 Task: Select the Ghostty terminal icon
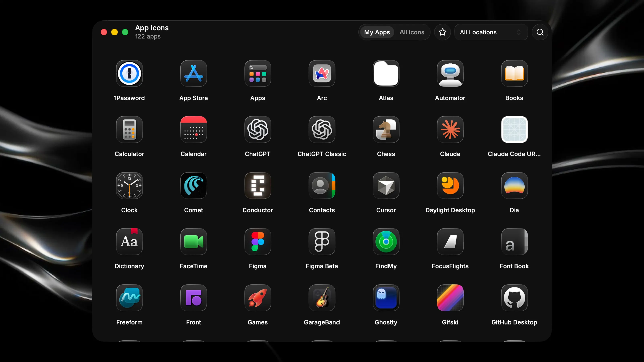(386, 298)
